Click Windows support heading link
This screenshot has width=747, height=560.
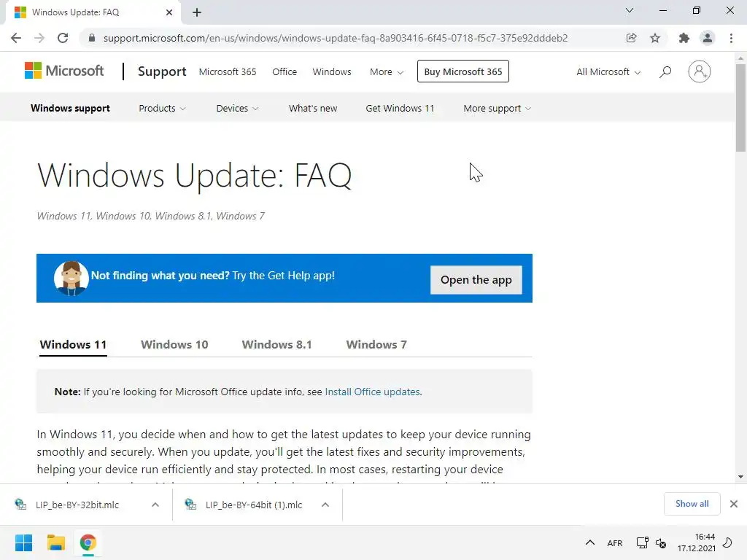click(x=70, y=109)
